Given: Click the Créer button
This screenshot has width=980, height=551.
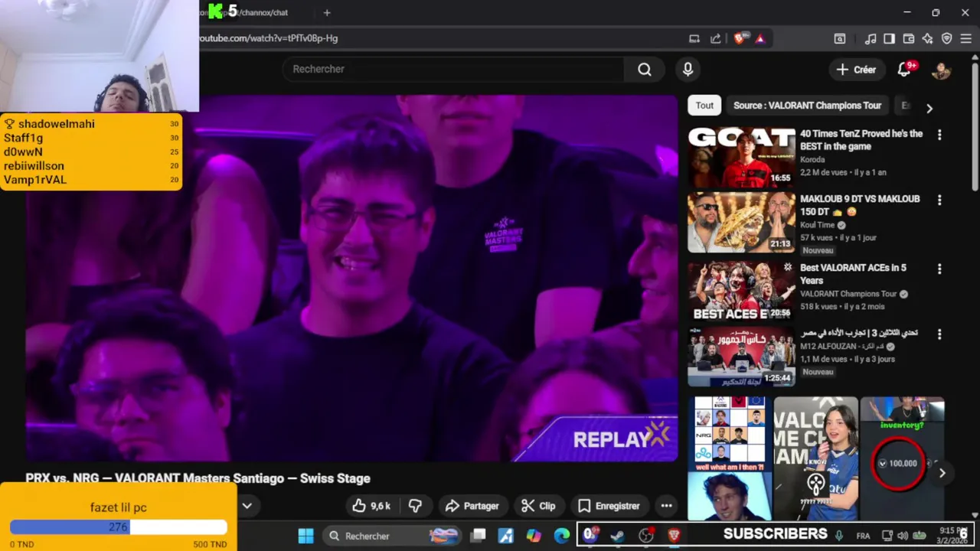Looking at the screenshot, I should (x=856, y=70).
